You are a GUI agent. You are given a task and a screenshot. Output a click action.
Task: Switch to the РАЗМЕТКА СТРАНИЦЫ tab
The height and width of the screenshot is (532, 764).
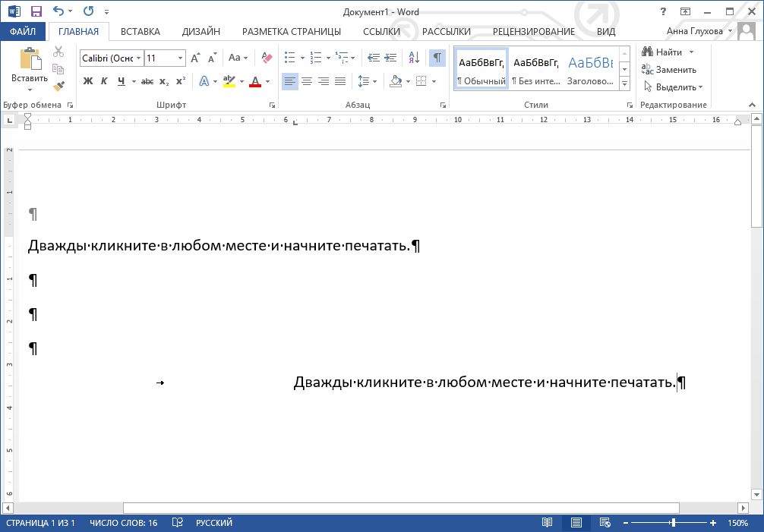tap(292, 32)
